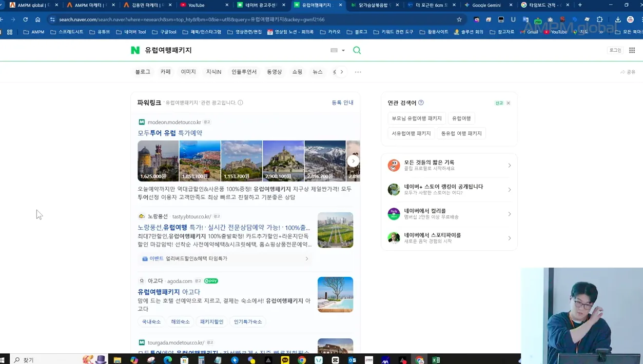Click the Windows Start button
Viewport: 643px width, 364px height.
click(2, 360)
